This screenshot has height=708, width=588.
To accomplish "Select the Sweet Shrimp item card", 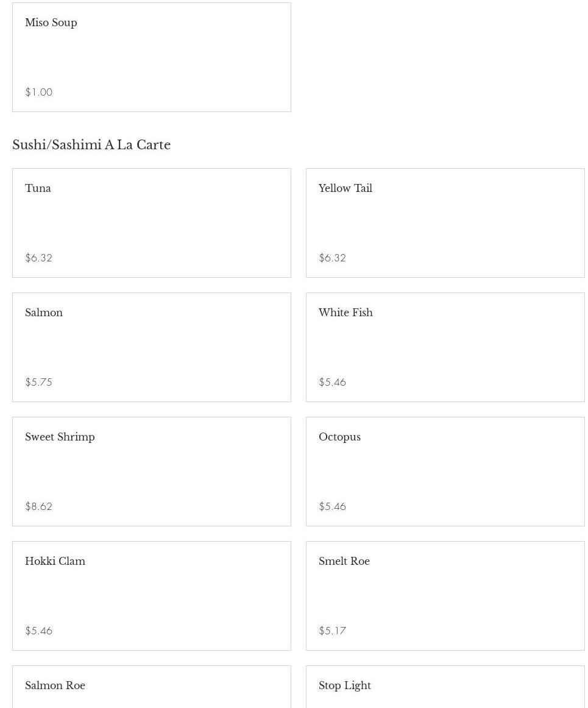I will click(x=151, y=472).
